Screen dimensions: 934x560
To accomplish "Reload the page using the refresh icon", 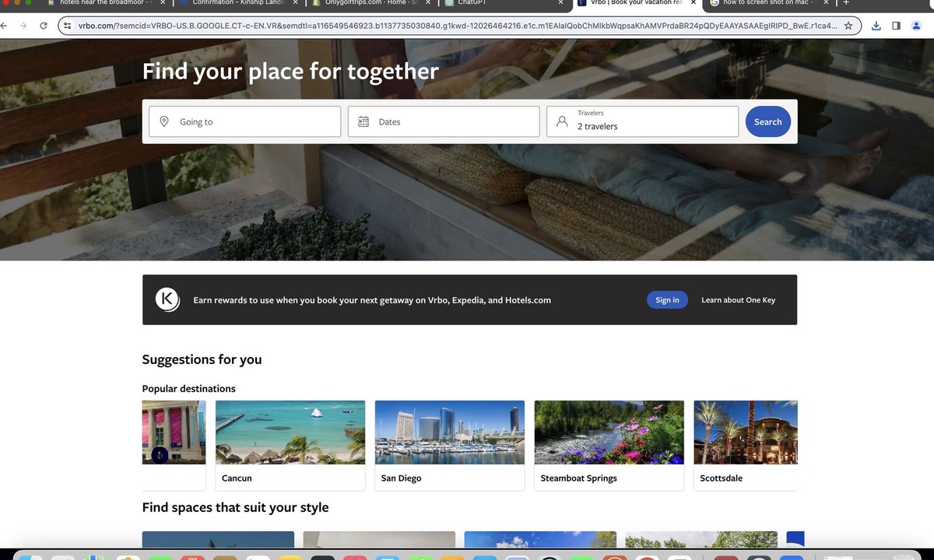I will (x=44, y=26).
